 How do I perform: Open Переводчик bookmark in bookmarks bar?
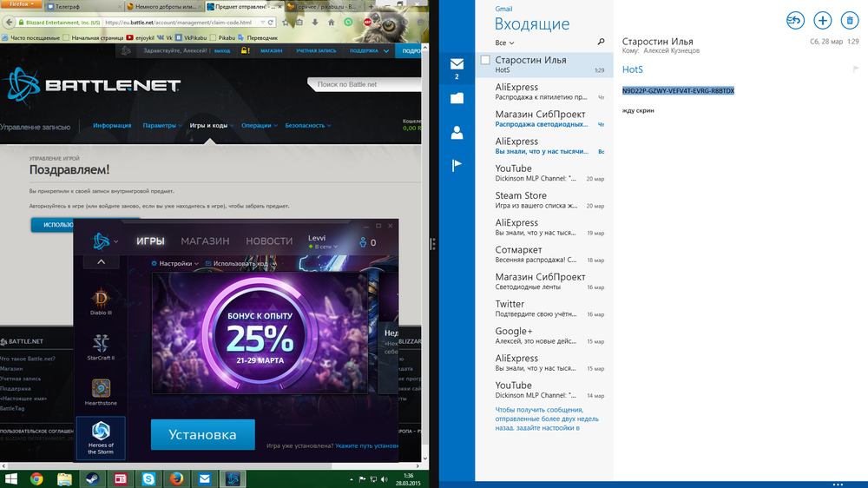point(258,37)
